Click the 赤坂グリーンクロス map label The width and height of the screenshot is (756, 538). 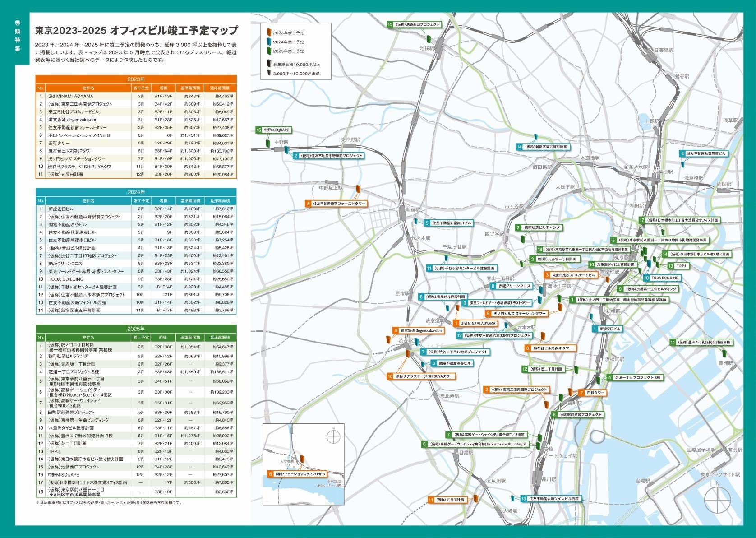[512, 286]
